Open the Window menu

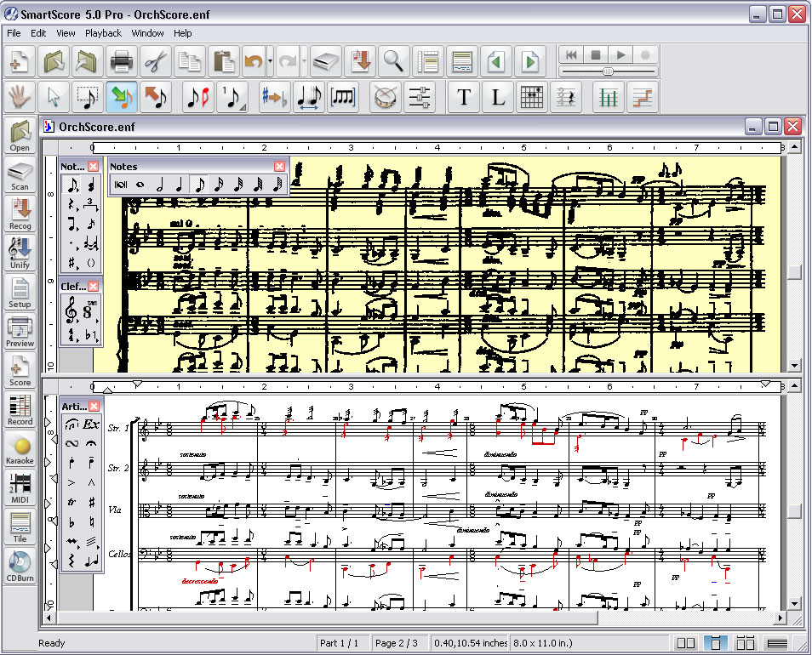[147, 33]
